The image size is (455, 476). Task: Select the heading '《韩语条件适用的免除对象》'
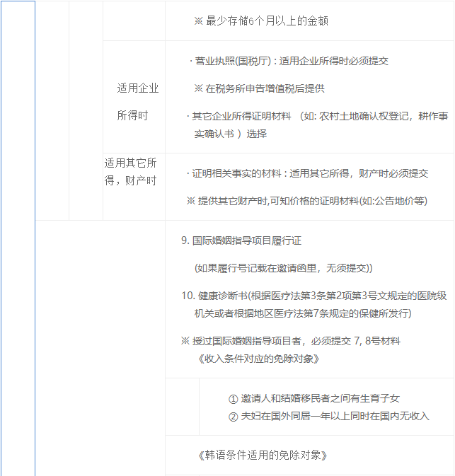261,455
